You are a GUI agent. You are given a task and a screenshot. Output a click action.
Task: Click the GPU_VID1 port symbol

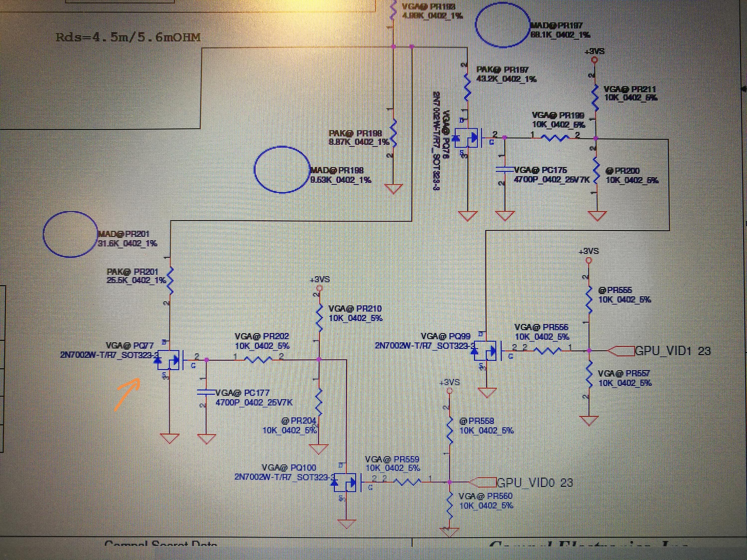[621, 351]
